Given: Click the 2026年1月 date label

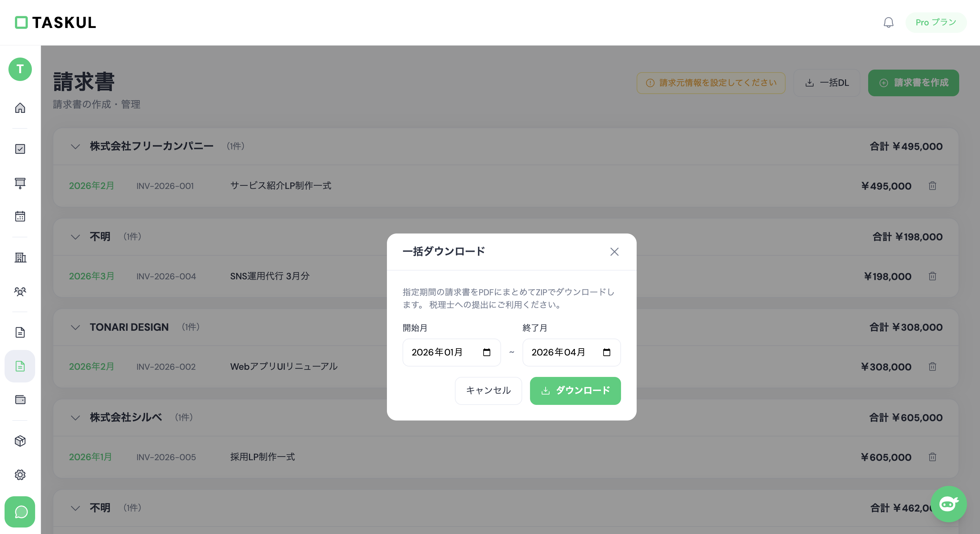Looking at the screenshot, I should point(90,457).
